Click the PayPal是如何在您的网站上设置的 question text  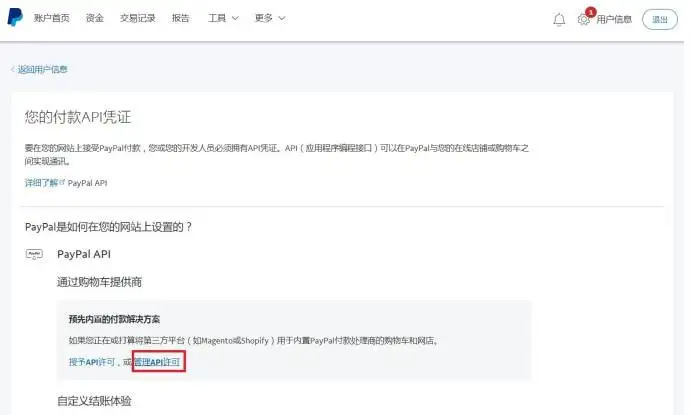click(108, 227)
